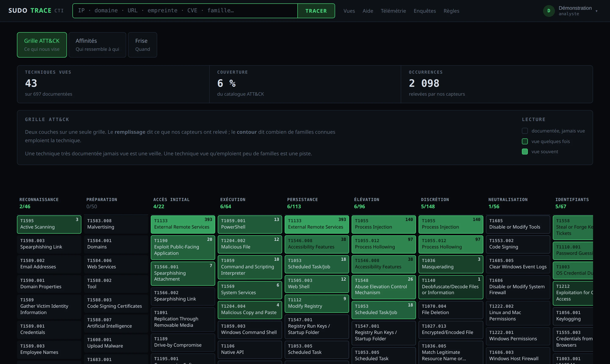
Task: Click the 6 % couverture value
Action: click(x=226, y=83)
